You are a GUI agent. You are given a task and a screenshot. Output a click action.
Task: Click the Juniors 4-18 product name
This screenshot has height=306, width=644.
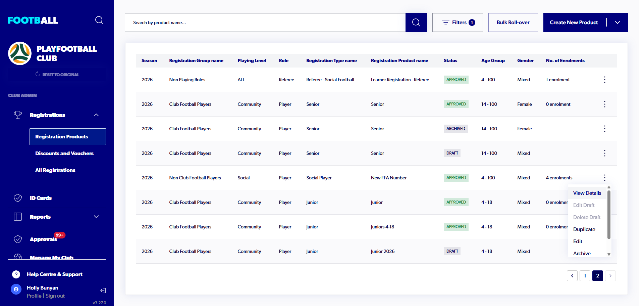pos(382,227)
